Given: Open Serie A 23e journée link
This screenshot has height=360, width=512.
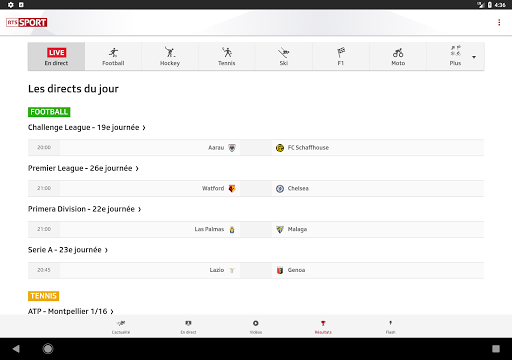Looking at the screenshot, I should [68, 250].
